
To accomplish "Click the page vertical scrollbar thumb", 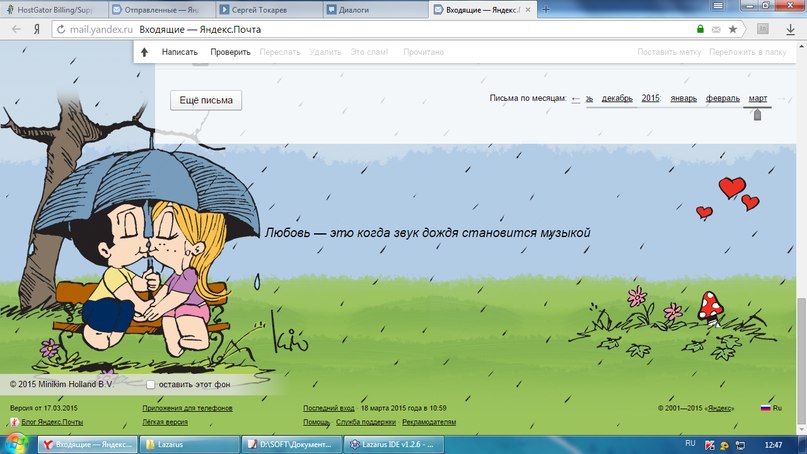I will [x=801, y=360].
